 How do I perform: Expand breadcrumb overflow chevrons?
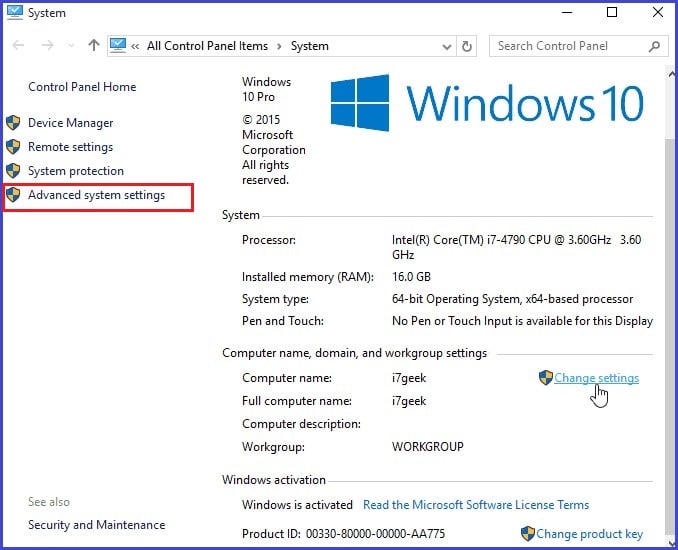tap(135, 46)
